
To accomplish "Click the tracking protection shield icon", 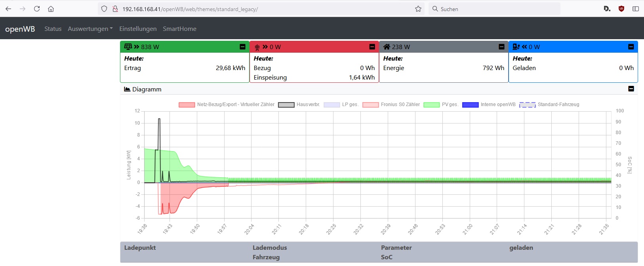I will click(x=104, y=9).
